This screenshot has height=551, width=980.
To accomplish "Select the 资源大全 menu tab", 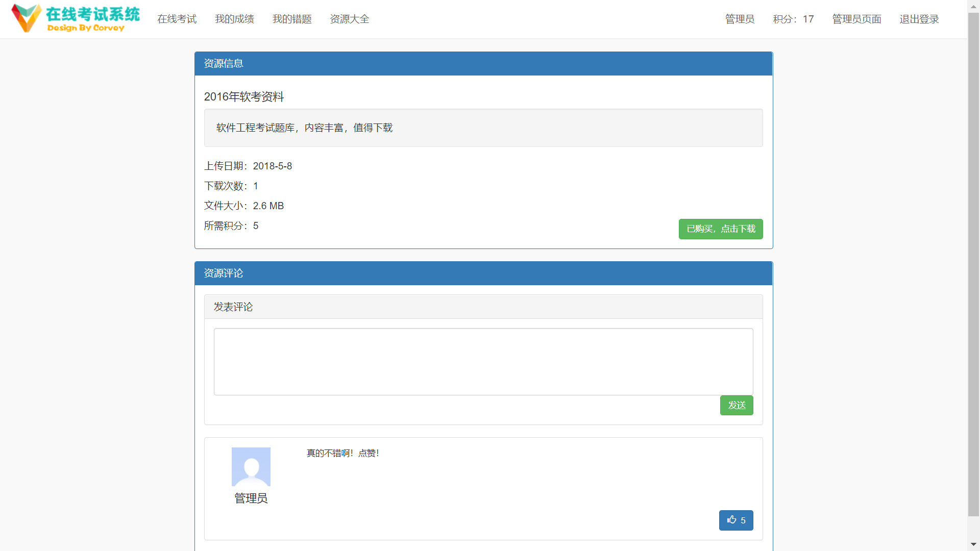I will point(348,19).
